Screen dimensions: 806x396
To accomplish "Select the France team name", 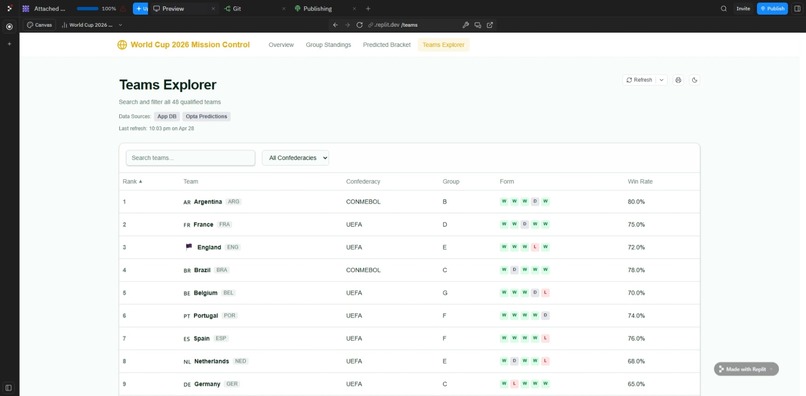I will pyautogui.click(x=204, y=225).
